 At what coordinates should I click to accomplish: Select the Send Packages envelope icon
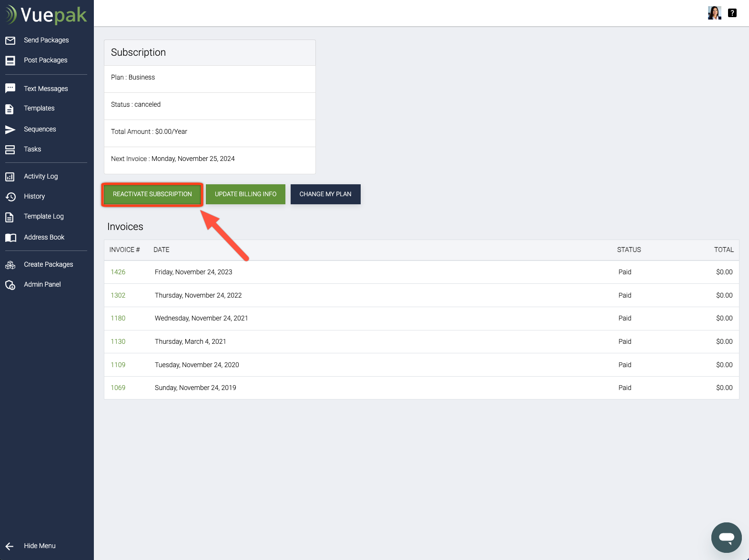pos(10,40)
